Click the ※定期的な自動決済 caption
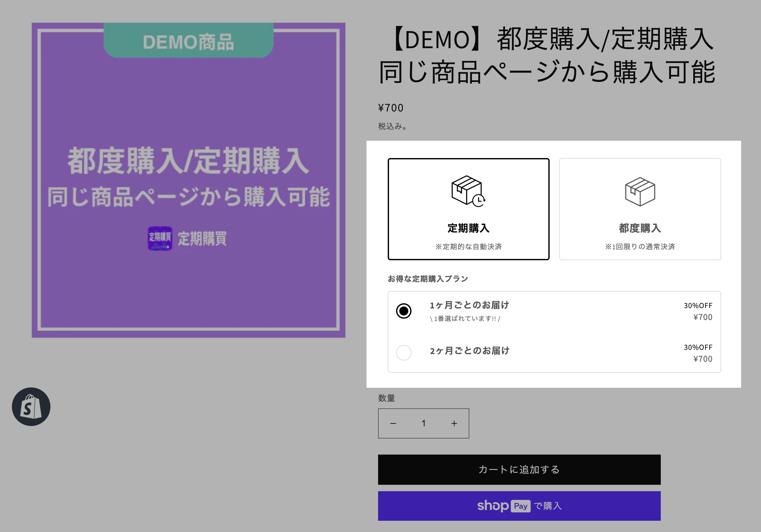Screen dimensions: 761x532 468,247
